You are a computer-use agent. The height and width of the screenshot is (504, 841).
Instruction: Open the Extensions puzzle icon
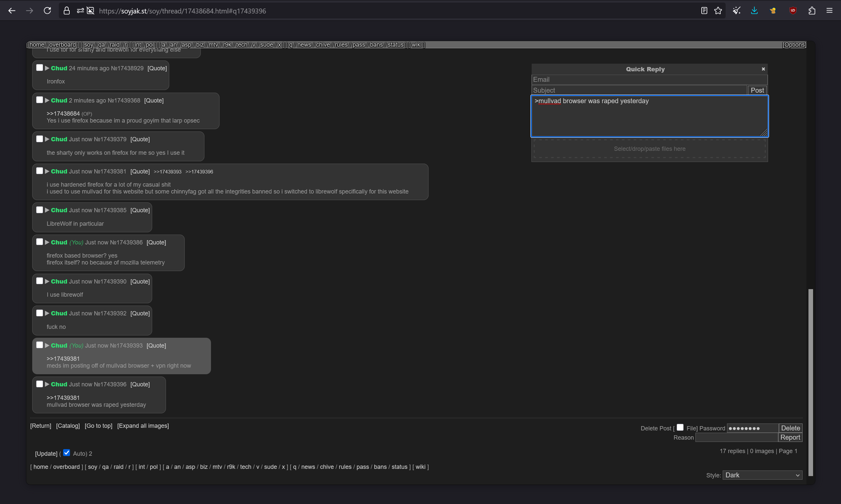[x=812, y=11]
